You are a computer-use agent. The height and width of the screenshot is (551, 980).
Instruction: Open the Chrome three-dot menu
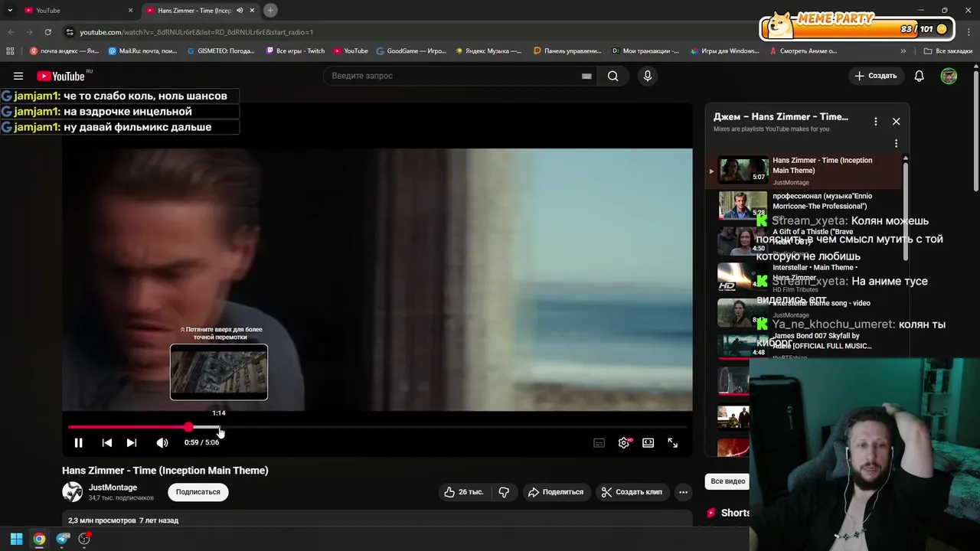click(969, 32)
